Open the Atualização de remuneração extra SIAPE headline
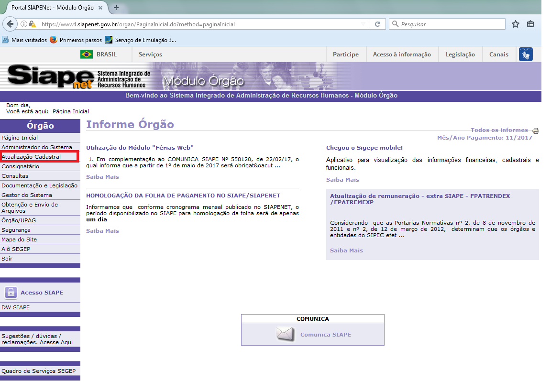The image size is (551, 392). (420, 199)
